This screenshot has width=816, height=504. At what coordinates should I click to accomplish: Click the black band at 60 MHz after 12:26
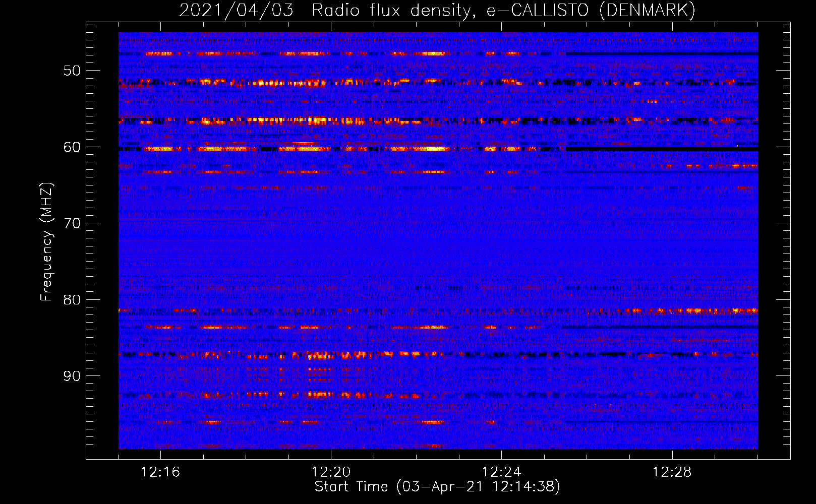point(662,149)
